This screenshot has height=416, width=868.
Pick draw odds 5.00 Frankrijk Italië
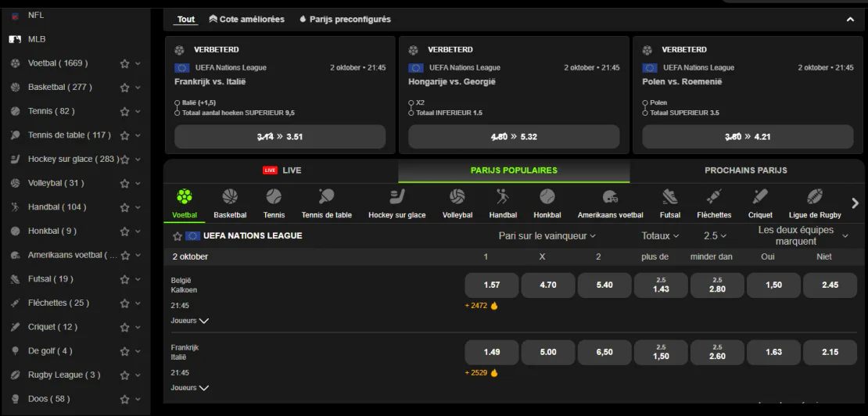coord(548,353)
